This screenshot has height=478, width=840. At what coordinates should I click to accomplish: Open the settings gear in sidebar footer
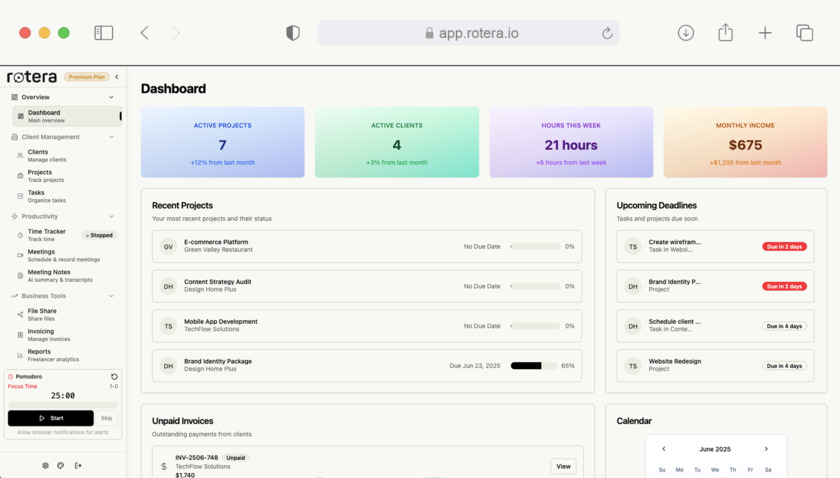45,465
